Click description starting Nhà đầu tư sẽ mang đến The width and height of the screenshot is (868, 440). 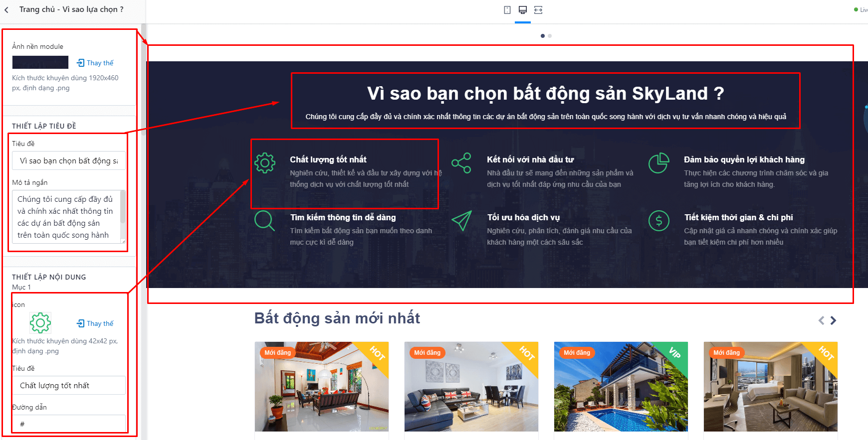pyautogui.click(x=560, y=179)
